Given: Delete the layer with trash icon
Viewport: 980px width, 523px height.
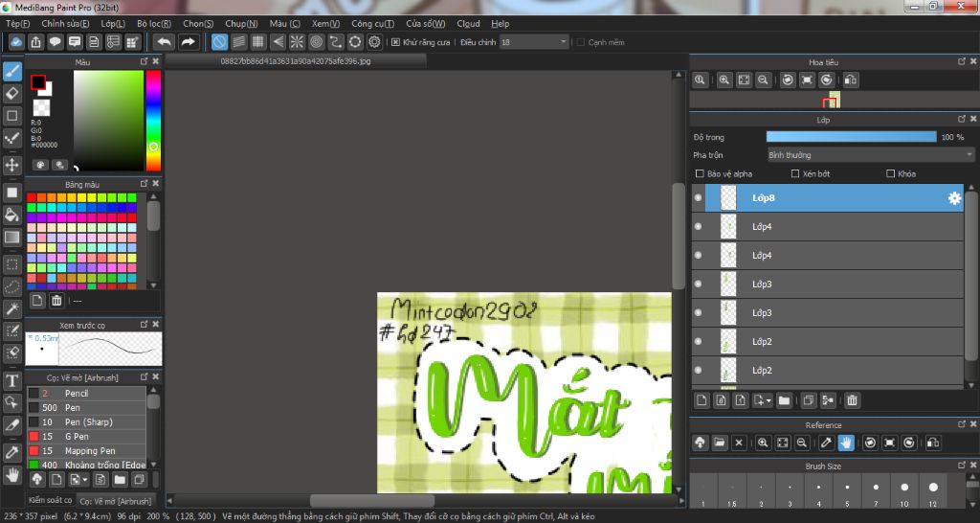Looking at the screenshot, I should (852, 400).
